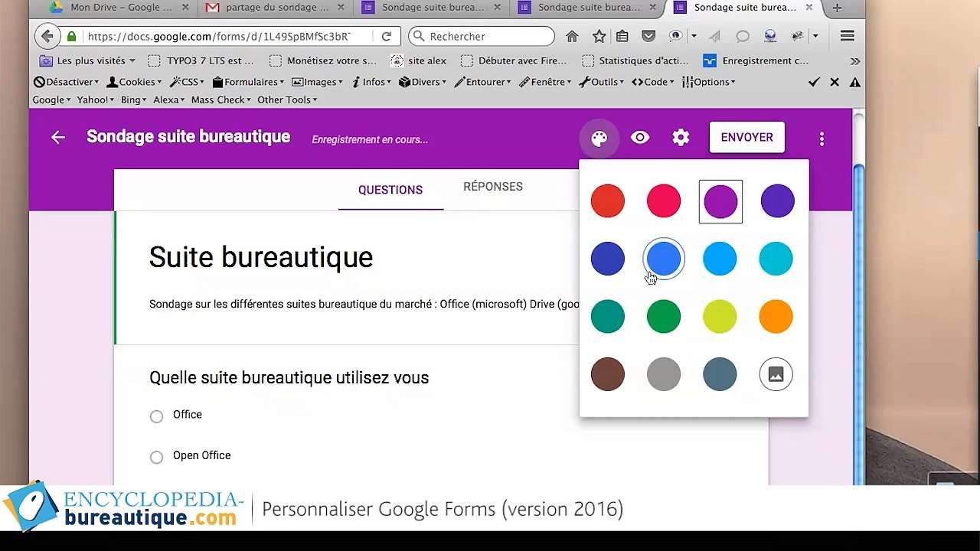Expand the Désactiver dropdown menu
This screenshot has height=551, width=980.
click(x=66, y=82)
